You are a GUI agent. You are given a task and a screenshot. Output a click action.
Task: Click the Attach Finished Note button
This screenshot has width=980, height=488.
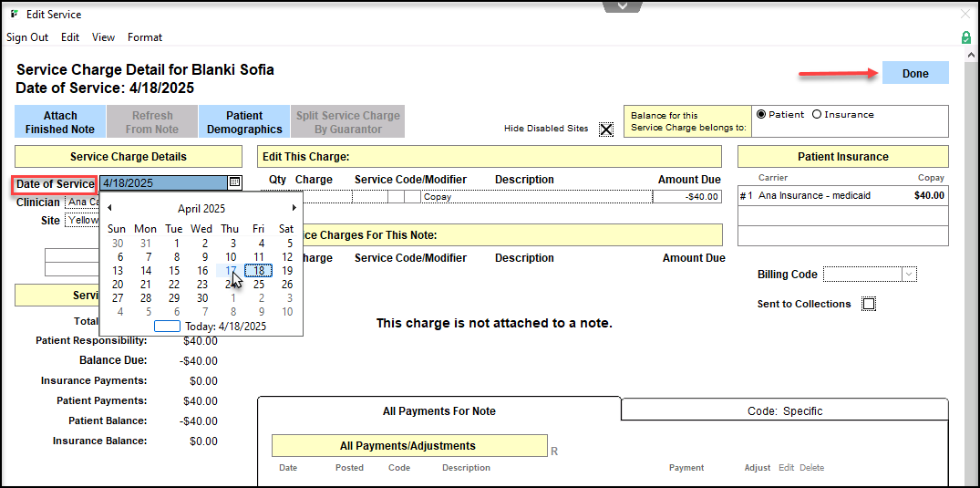click(59, 122)
